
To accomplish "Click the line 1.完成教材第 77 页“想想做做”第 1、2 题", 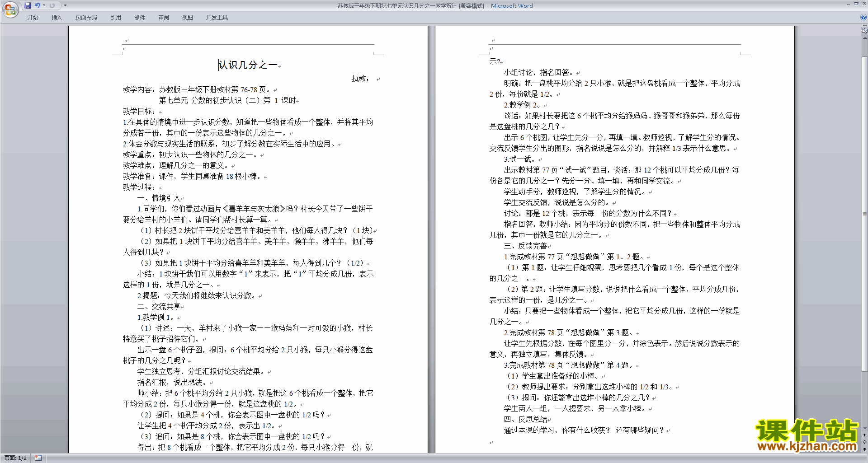I will tap(574, 257).
